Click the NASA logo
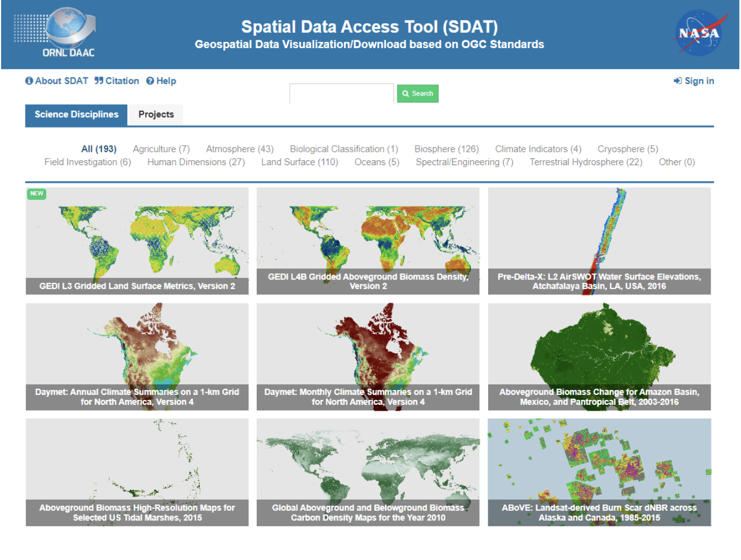 tap(700, 33)
